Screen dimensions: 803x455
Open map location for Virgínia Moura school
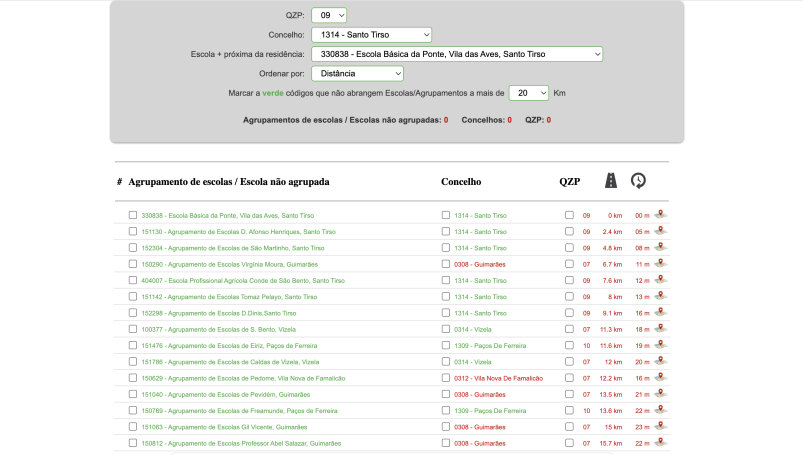click(x=660, y=263)
